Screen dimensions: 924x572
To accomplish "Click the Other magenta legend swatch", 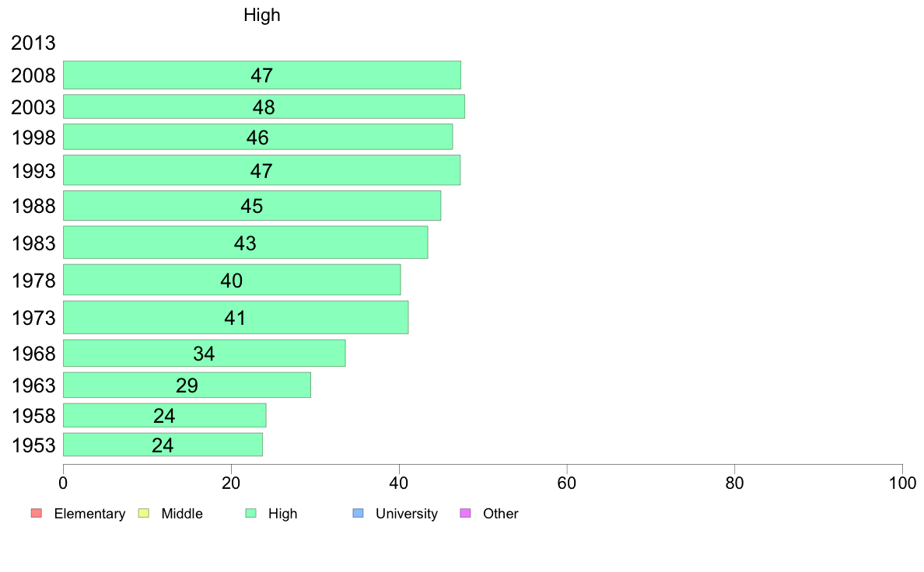I will 465,513.
